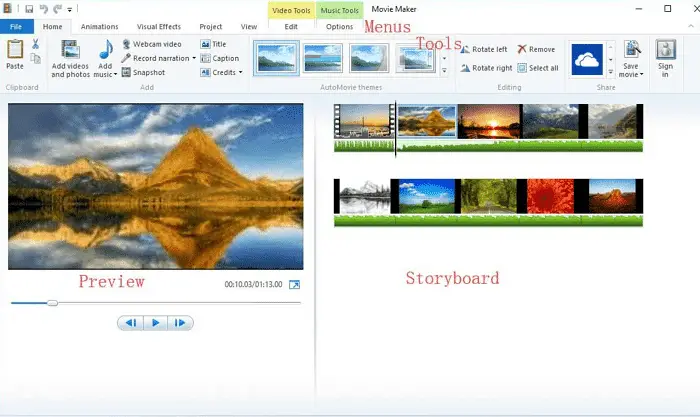Viewport: 700px width, 417px height.
Task: Click Add videos and photos
Action: pos(70,58)
